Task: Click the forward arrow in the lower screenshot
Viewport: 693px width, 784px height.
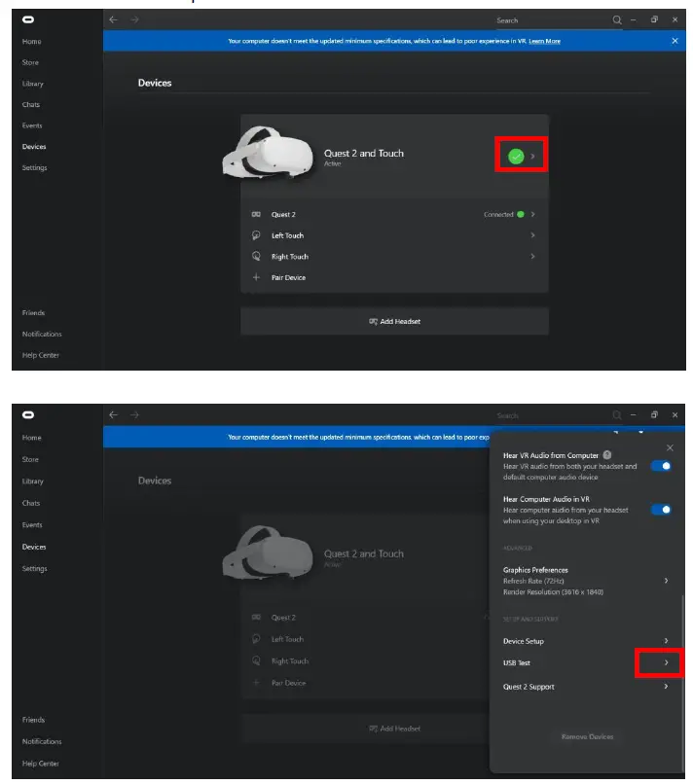Action: pyautogui.click(x=134, y=415)
